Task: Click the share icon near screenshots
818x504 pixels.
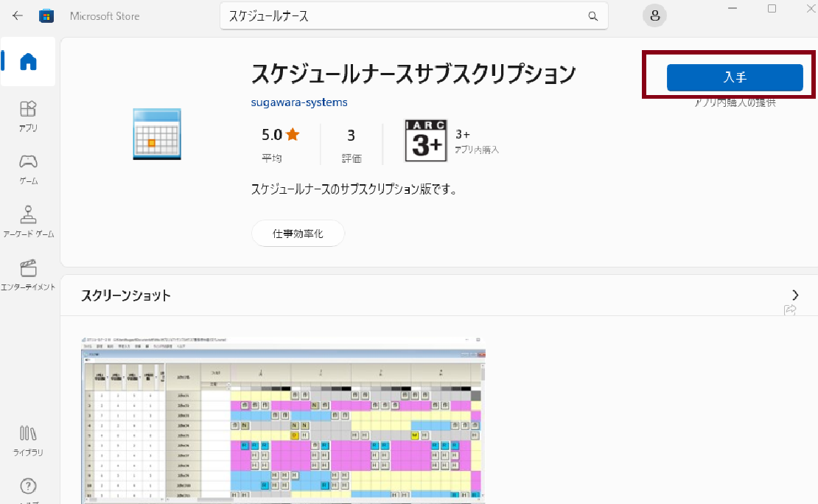Action: coord(790,310)
